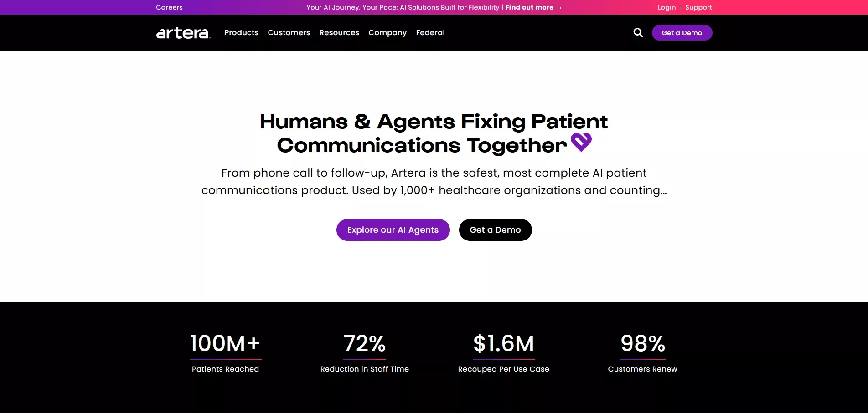The height and width of the screenshot is (413, 868).
Task: Click Get a Demo in header
Action: coord(682,33)
